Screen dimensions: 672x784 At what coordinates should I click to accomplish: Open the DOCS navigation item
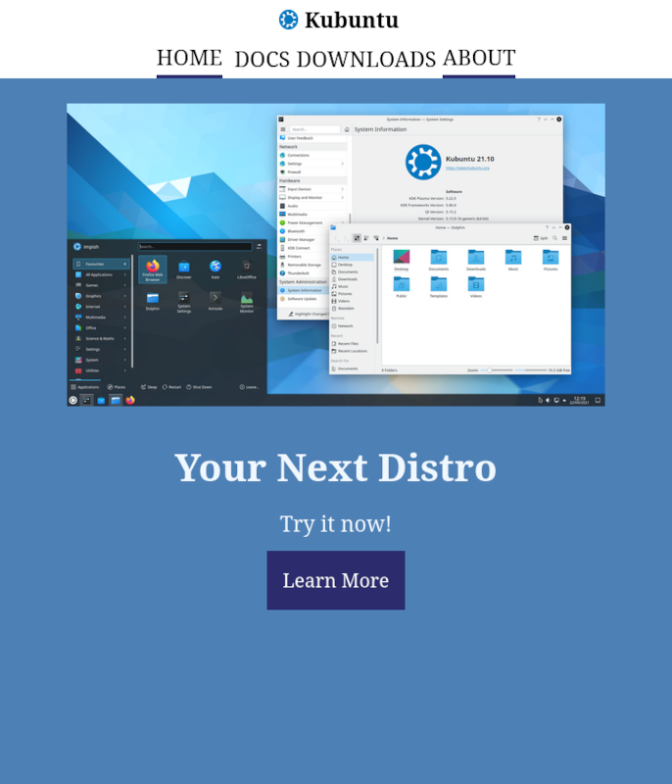pyautogui.click(x=263, y=60)
